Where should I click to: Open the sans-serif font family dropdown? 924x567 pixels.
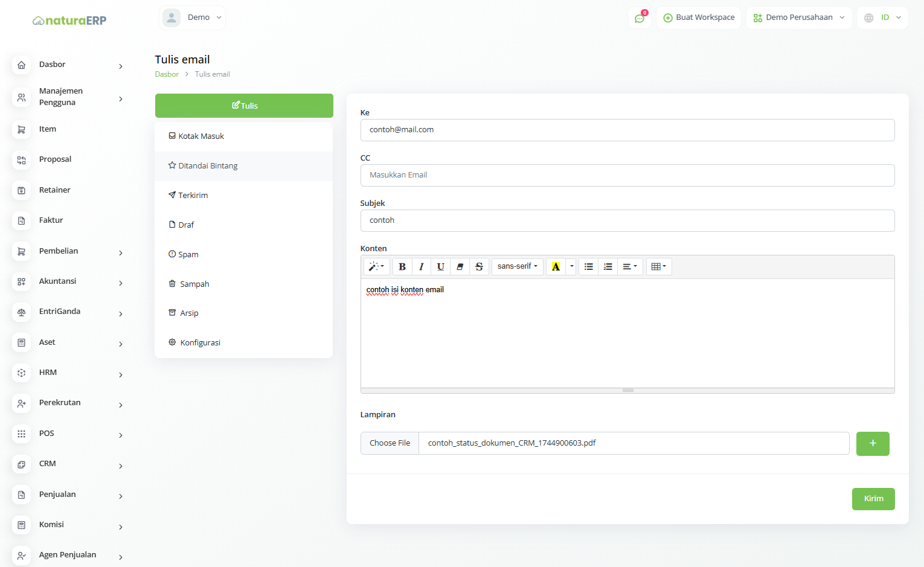(518, 266)
